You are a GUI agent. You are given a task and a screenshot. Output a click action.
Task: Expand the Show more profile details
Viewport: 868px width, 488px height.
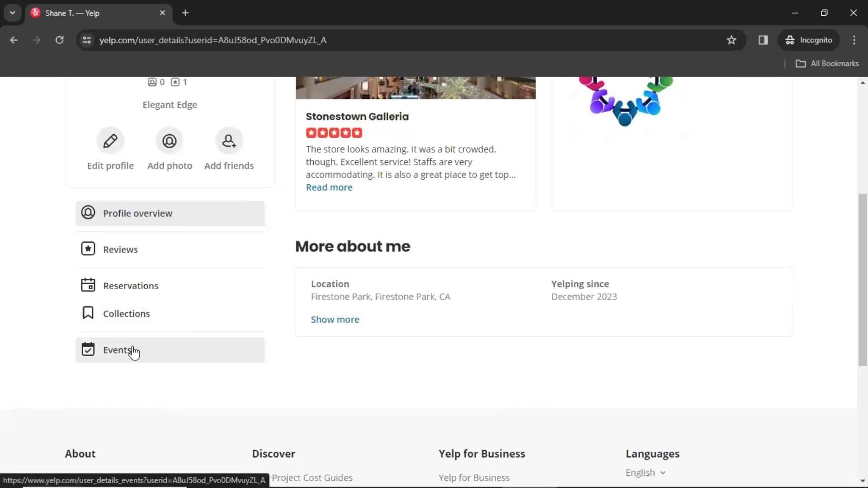click(335, 319)
